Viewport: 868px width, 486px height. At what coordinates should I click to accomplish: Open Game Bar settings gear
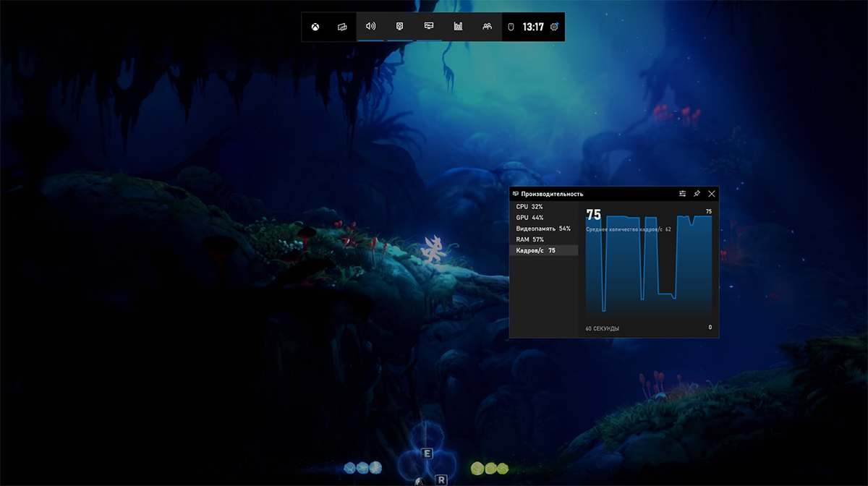pyautogui.click(x=554, y=27)
